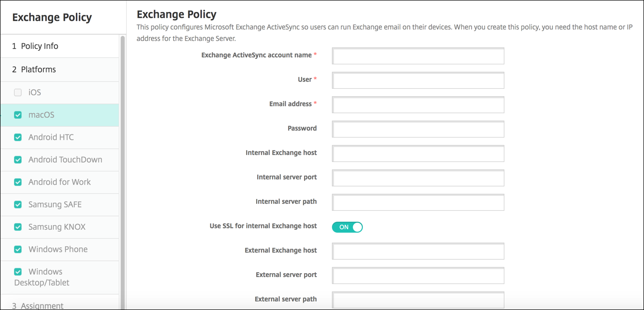Uncheck the Android for Work checkbox
This screenshot has height=310, width=644.
[18, 182]
